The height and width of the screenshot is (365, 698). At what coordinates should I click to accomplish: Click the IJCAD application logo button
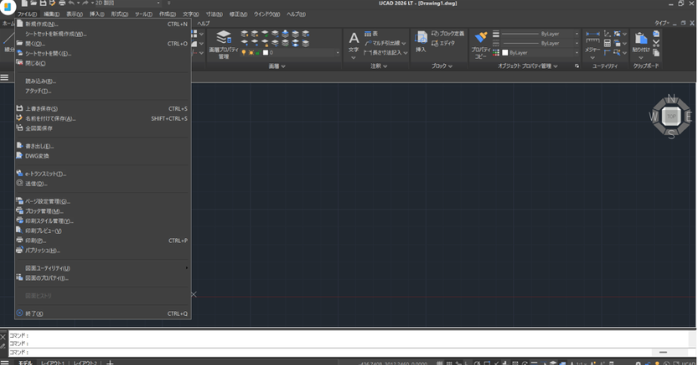[8, 7]
